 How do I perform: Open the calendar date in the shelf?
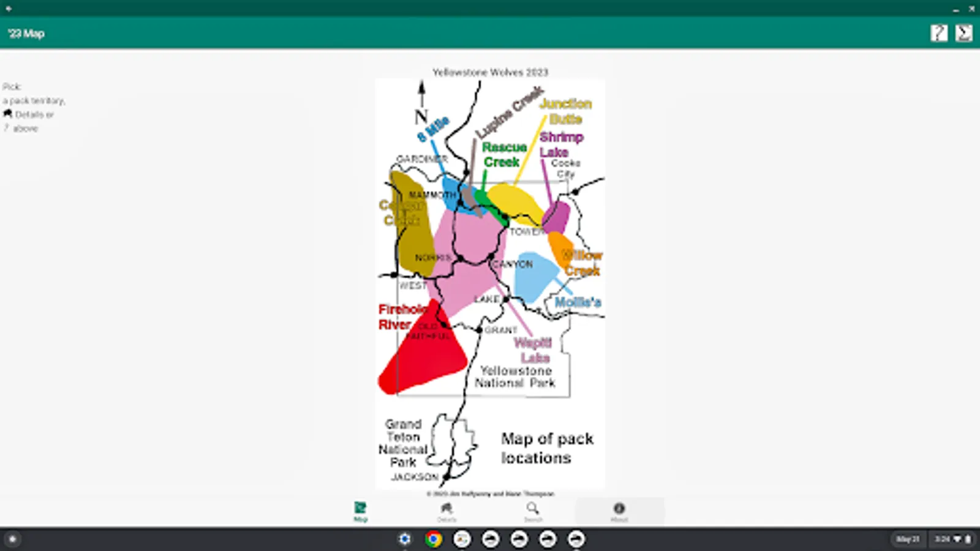point(908,539)
